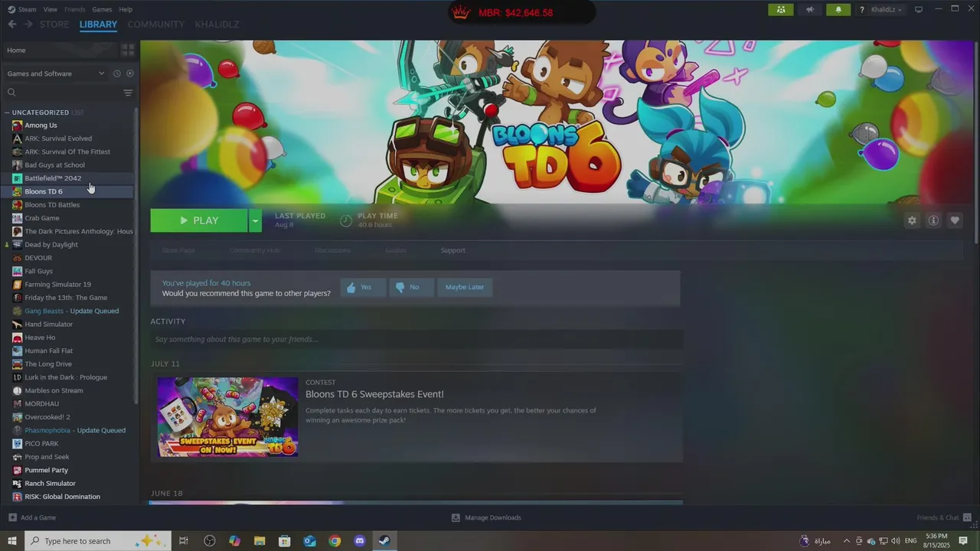
Task: Add Bloons TD 6 to favorites heart
Action: click(x=955, y=220)
